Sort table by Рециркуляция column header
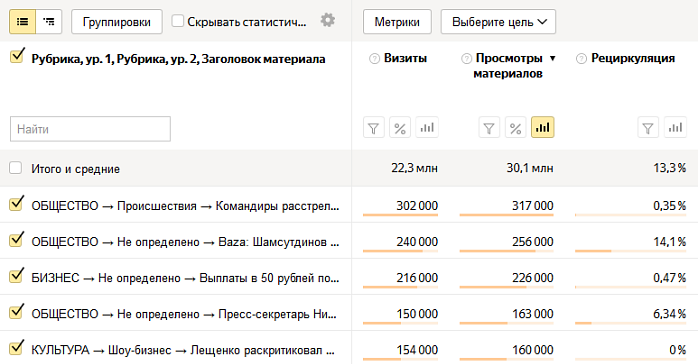Screen dimensions: 698x364 coord(633,58)
